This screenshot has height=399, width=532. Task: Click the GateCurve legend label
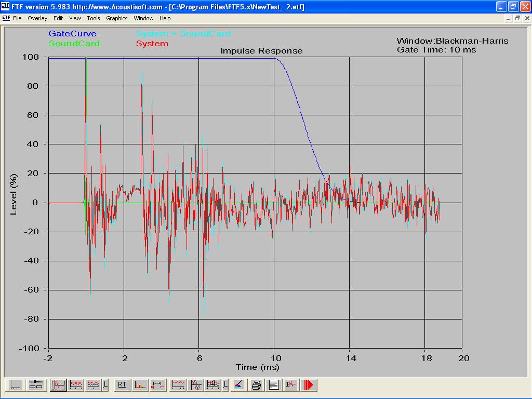72,34
